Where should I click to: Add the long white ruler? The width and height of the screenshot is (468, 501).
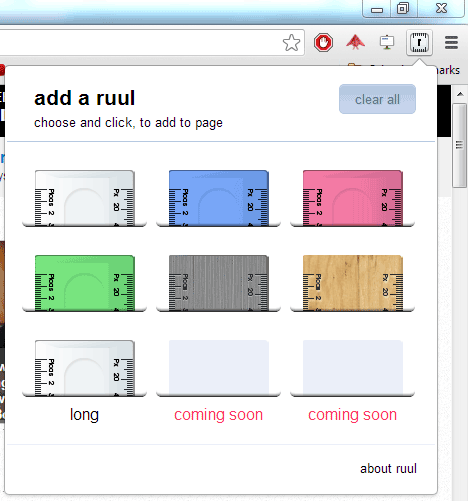tap(85, 368)
